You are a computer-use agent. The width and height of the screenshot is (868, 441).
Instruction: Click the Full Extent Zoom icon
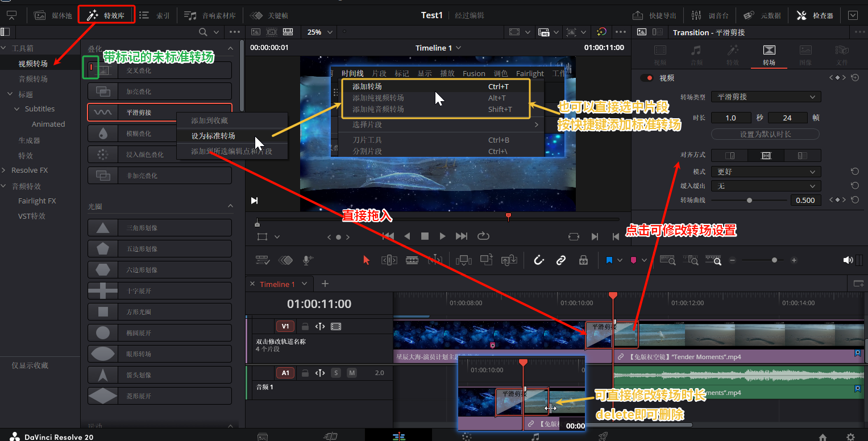pyautogui.click(x=668, y=260)
